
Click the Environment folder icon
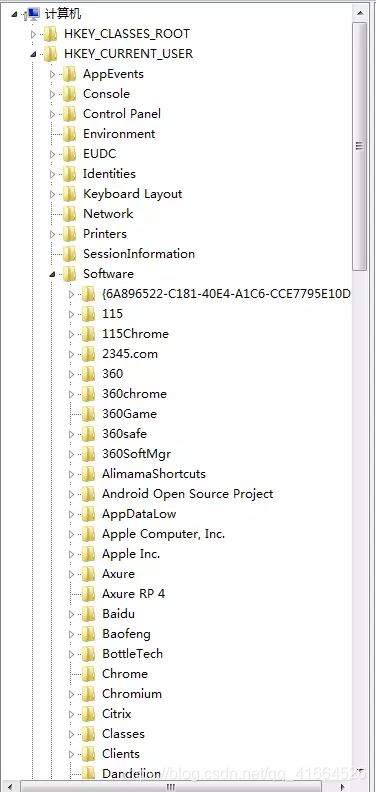pos(69,134)
